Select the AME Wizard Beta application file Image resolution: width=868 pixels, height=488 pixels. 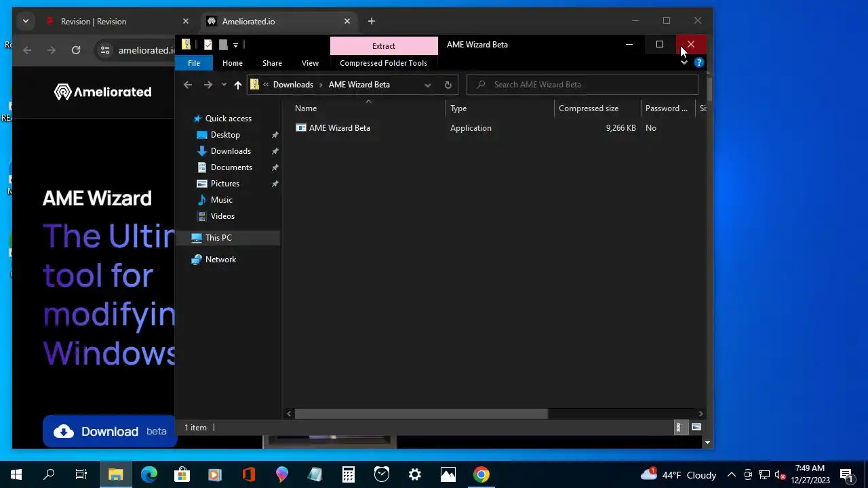(333, 128)
